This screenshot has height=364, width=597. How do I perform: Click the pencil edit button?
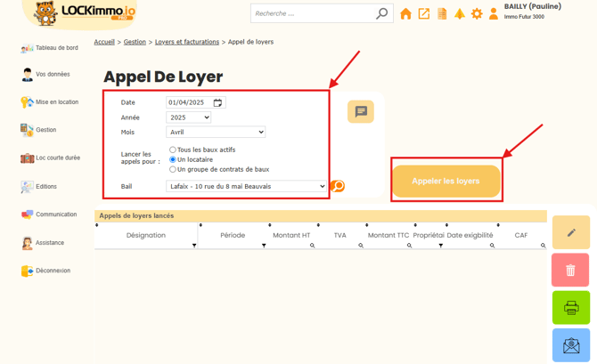[x=571, y=232]
